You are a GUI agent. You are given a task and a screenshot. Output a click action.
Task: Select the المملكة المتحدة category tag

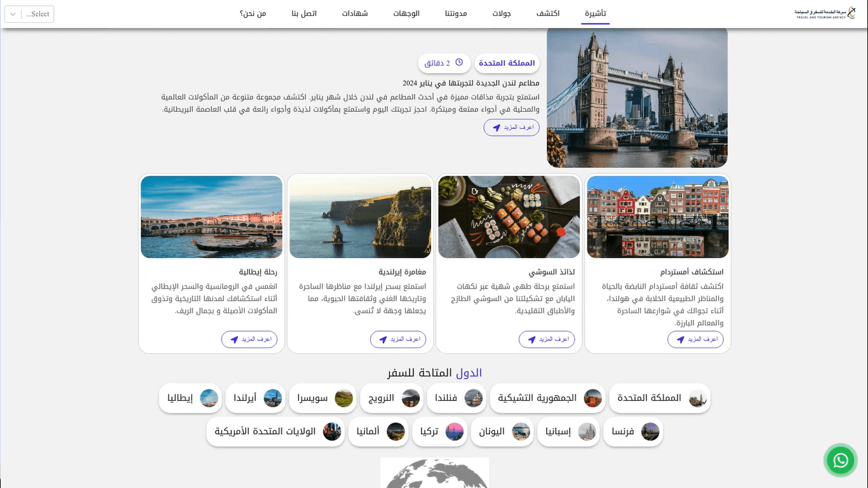(507, 63)
